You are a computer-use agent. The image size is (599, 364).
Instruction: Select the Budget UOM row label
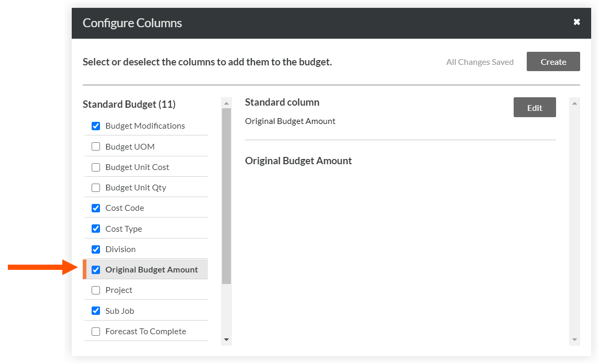(130, 146)
